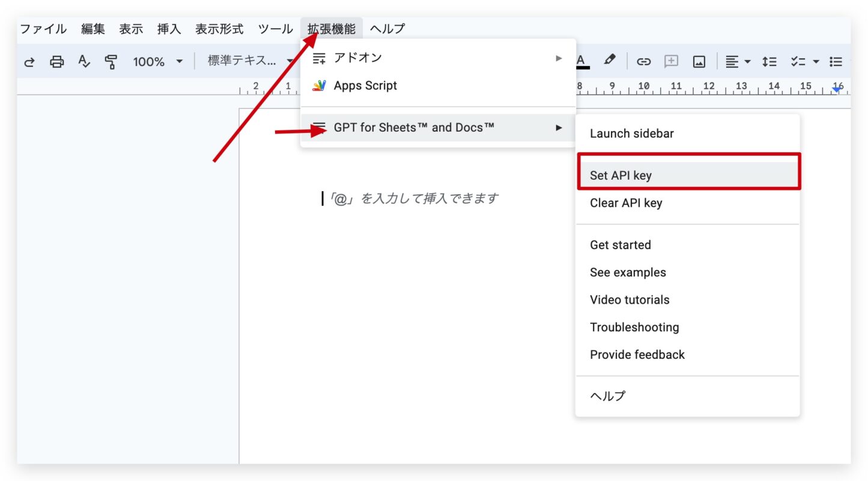Screen dimensions: 868x481
Task: Click the checklist icon
Action: [798, 61]
